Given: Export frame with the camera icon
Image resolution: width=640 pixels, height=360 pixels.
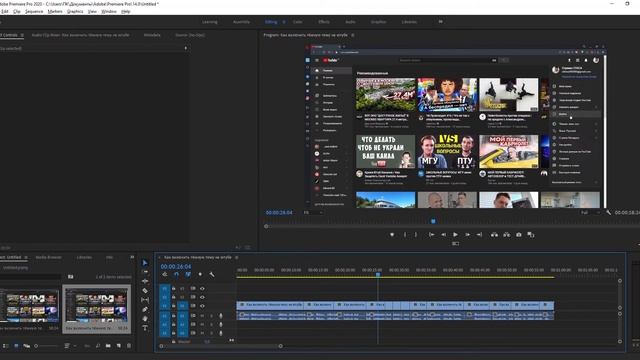Looking at the screenshot, I should point(519,235).
